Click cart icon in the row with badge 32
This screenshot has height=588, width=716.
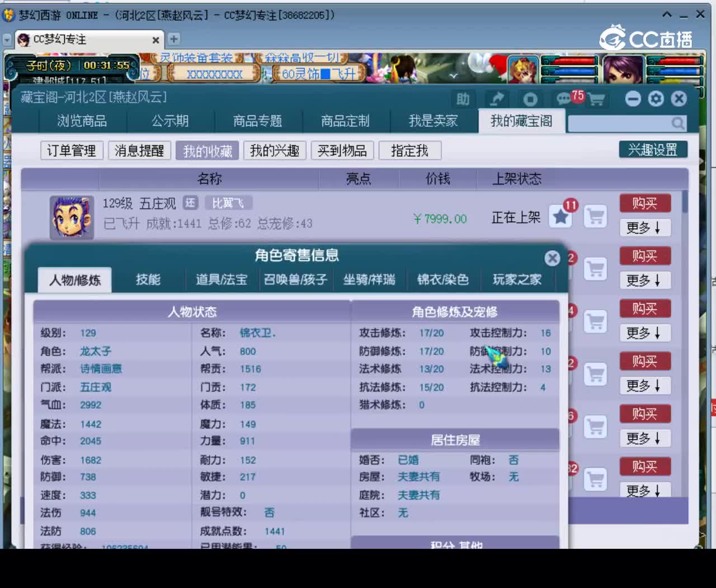[x=596, y=479]
